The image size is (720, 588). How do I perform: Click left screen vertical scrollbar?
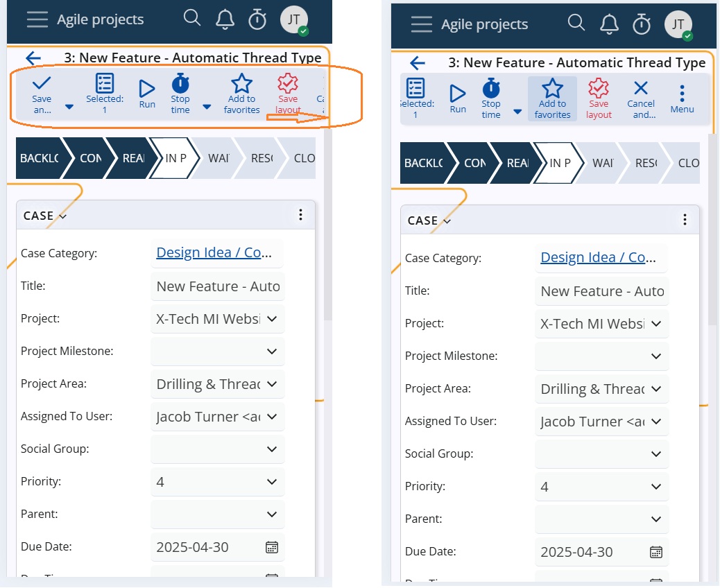click(x=328, y=225)
